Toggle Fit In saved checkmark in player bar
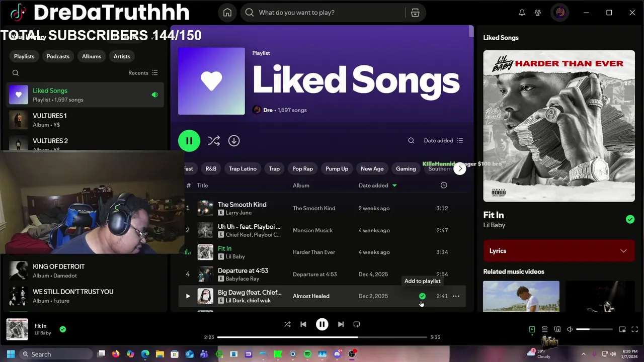The height and width of the screenshot is (362, 644). pyautogui.click(x=63, y=329)
